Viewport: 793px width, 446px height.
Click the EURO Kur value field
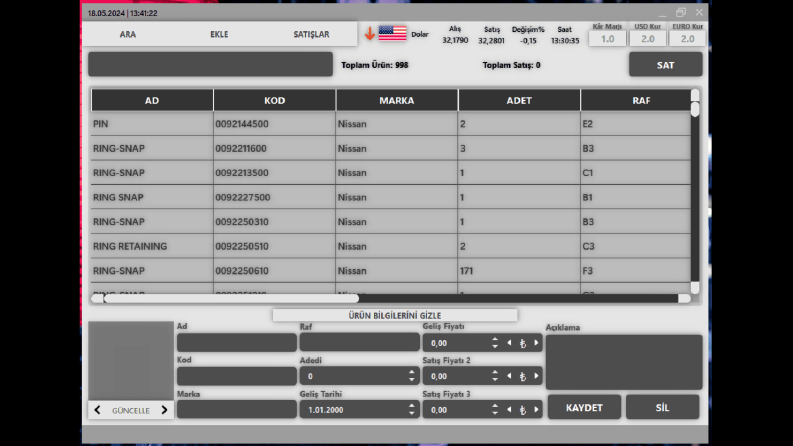coord(687,38)
